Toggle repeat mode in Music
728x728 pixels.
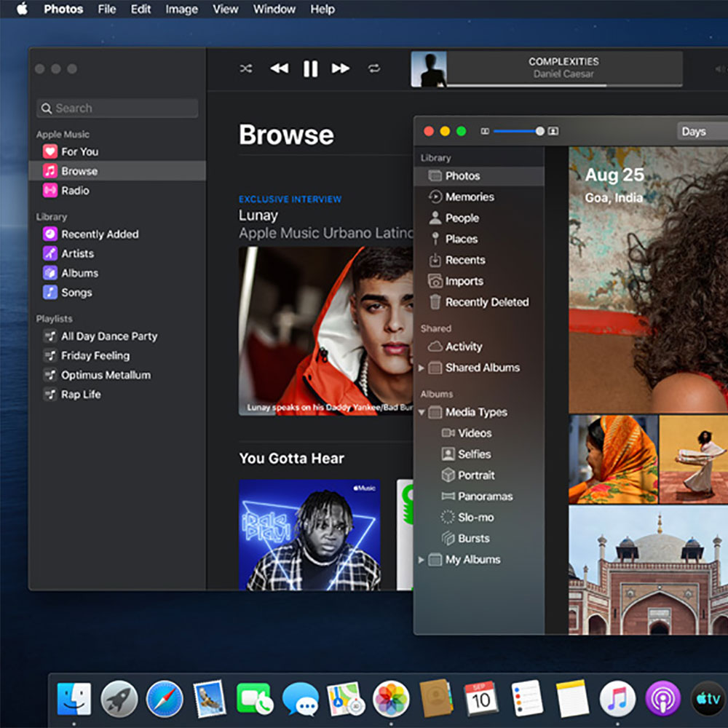[x=374, y=68]
